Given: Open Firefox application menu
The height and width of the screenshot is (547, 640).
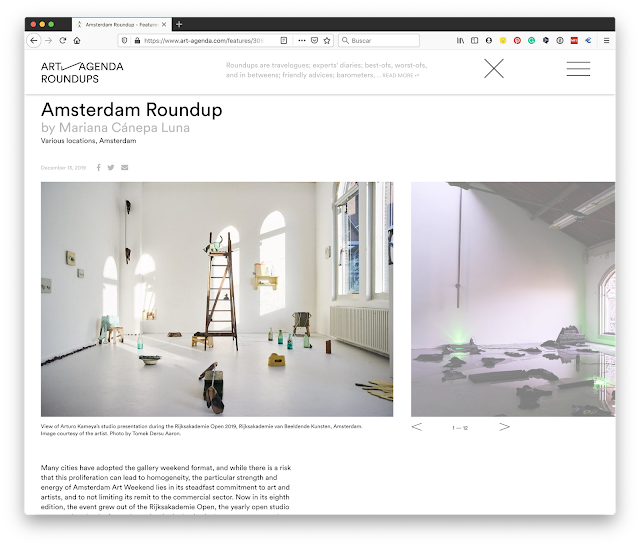Looking at the screenshot, I should [607, 40].
